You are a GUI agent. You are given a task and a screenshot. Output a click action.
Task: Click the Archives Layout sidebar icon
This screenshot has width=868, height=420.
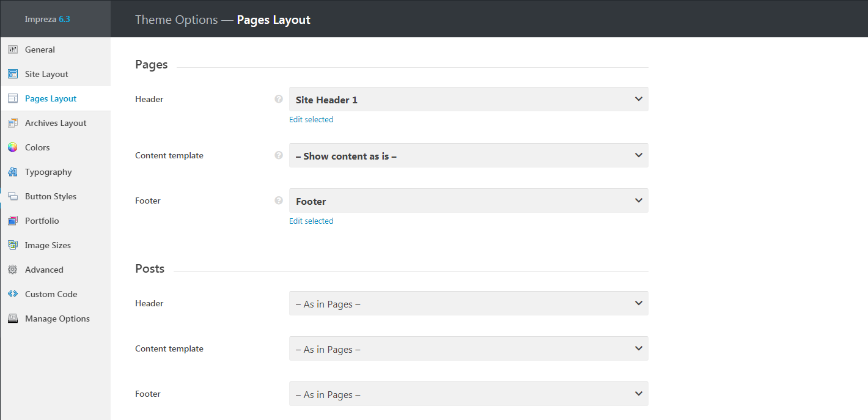pyautogui.click(x=13, y=123)
